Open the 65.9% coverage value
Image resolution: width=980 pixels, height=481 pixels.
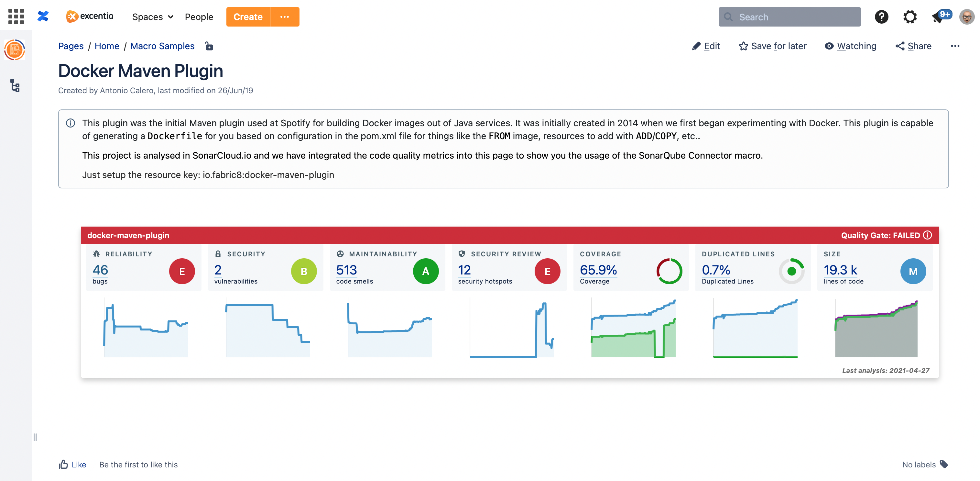[x=598, y=270]
